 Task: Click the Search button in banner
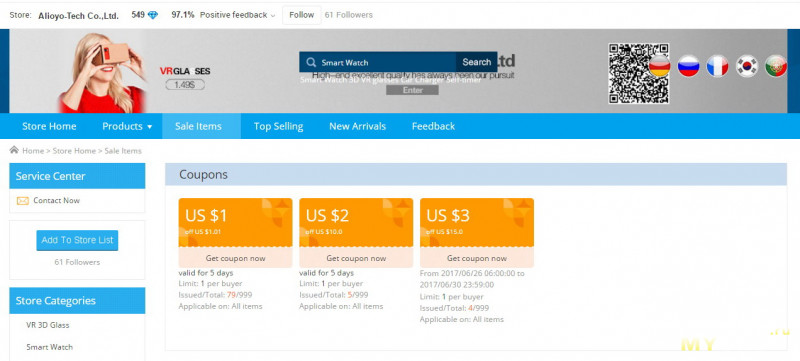[477, 62]
